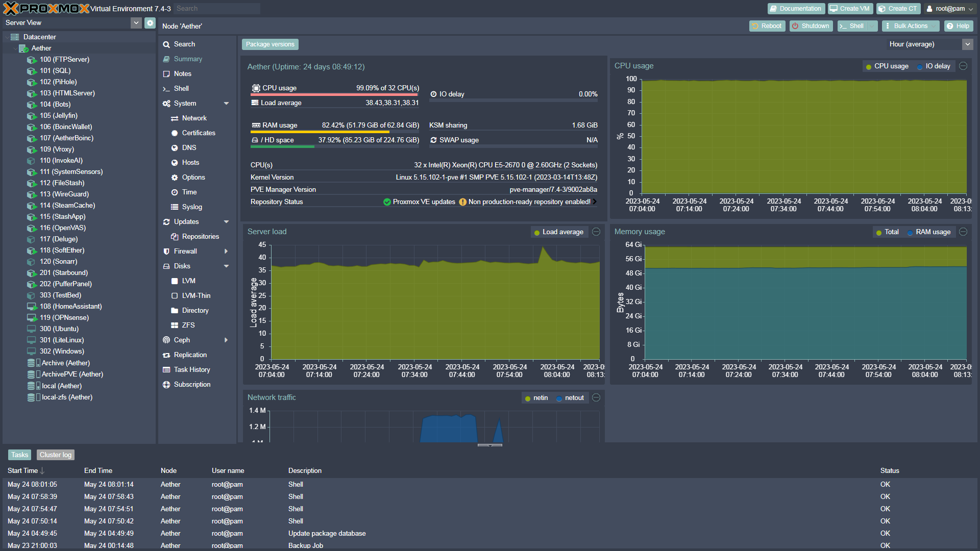Click the top Search input field
Image resolution: width=980 pixels, height=551 pixels.
click(216, 9)
